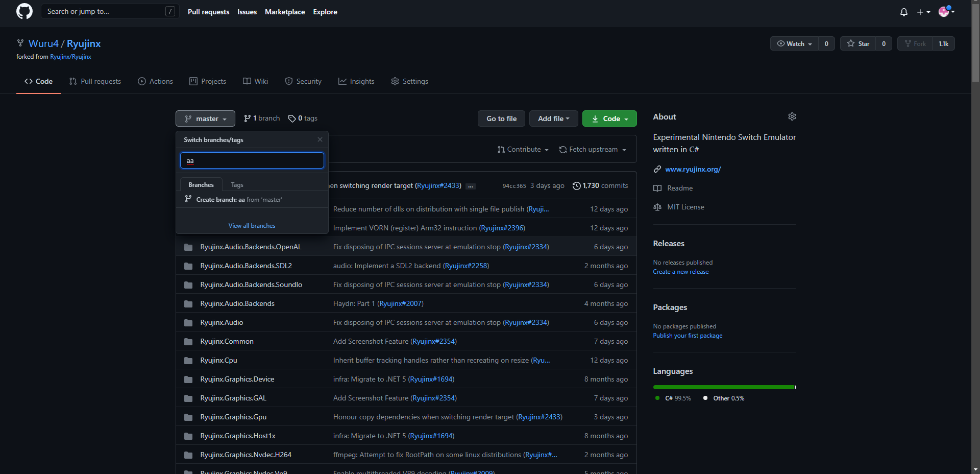Image resolution: width=980 pixels, height=474 pixels.
Task: Click the branch filter input field
Action: (x=252, y=160)
